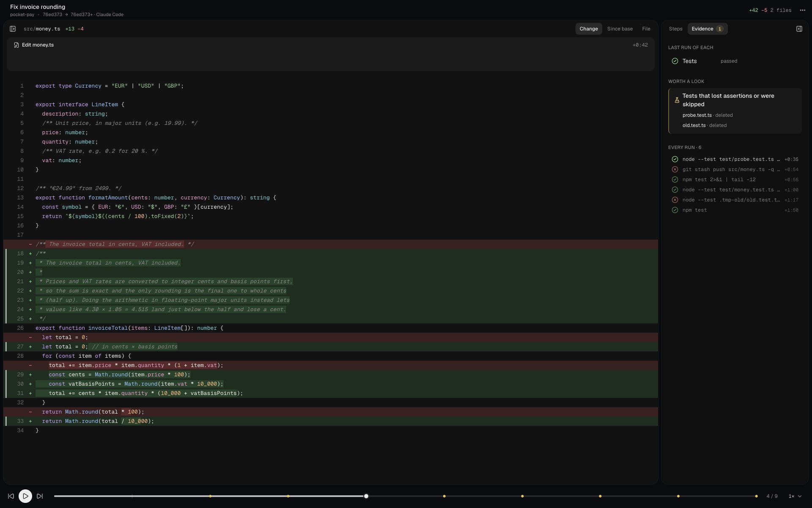Skip to next step
This screenshot has height=508, width=812.
(40, 496)
